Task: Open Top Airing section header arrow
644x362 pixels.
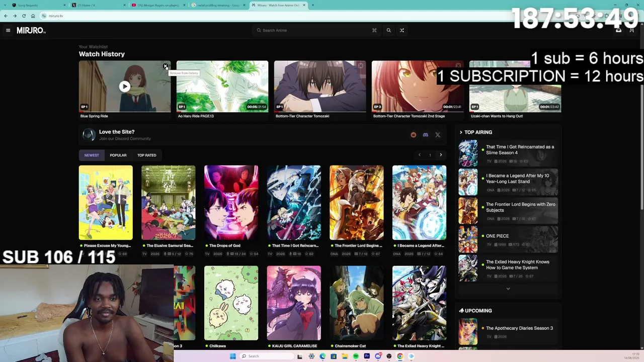Action: click(x=461, y=132)
